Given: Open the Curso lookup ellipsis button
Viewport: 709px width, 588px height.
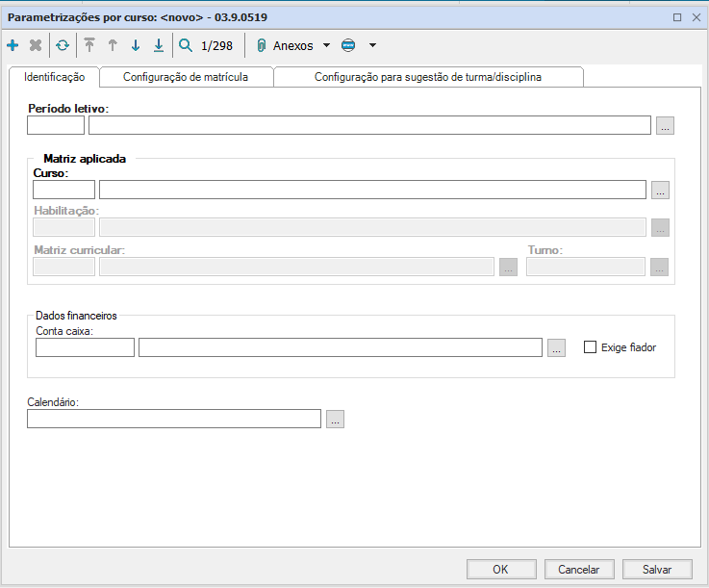Looking at the screenshot, I should pyautogui.click(x=660, y=191).
